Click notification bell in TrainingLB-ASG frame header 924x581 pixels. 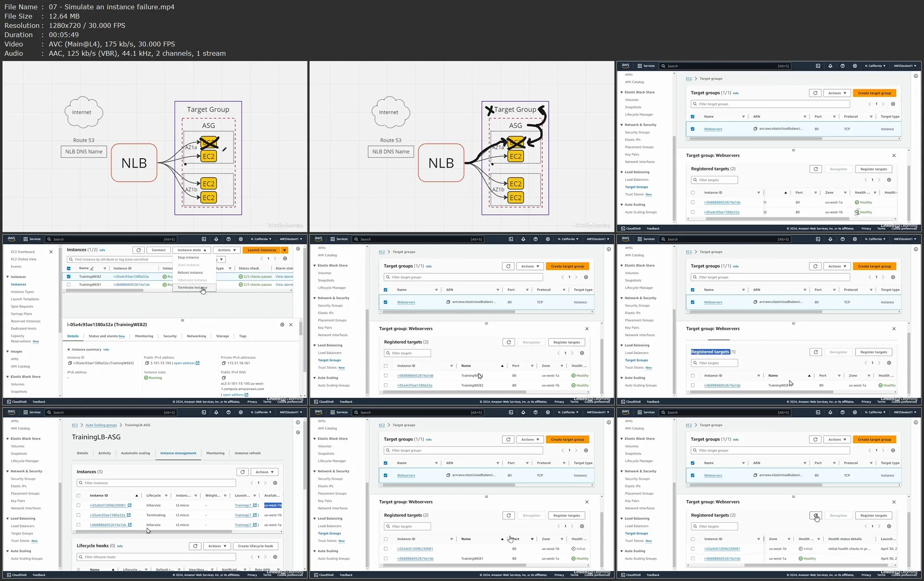click(216, 412)
